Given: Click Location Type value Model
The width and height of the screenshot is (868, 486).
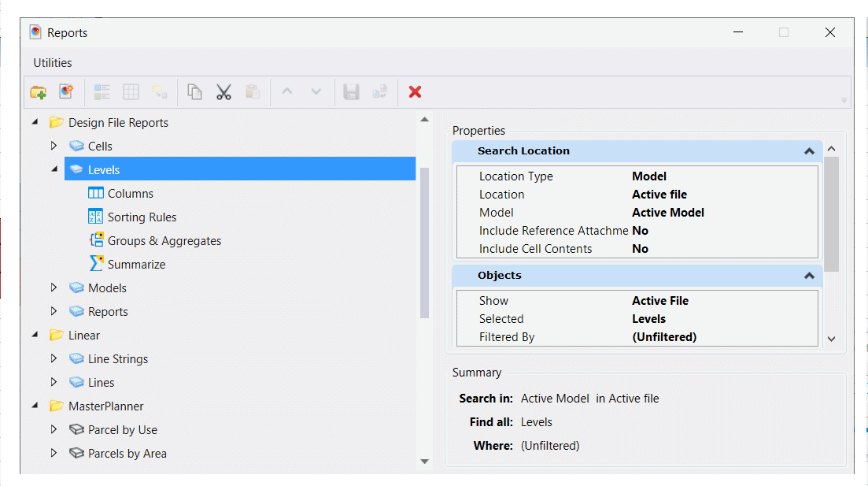Looking at the screenshot, I should [648, 176].
